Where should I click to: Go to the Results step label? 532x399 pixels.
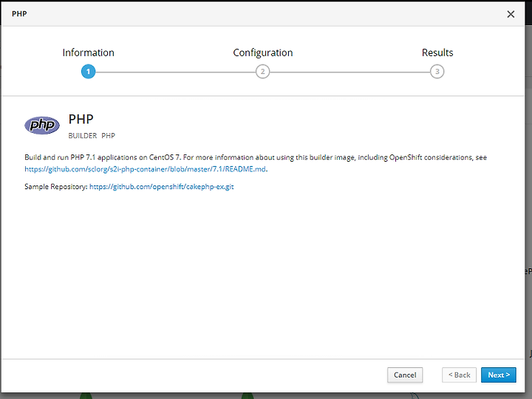tap(437, 52)
